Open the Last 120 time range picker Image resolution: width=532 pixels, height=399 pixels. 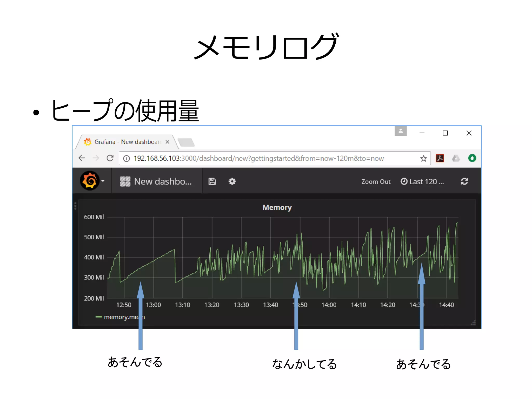[x=422, y=181]
